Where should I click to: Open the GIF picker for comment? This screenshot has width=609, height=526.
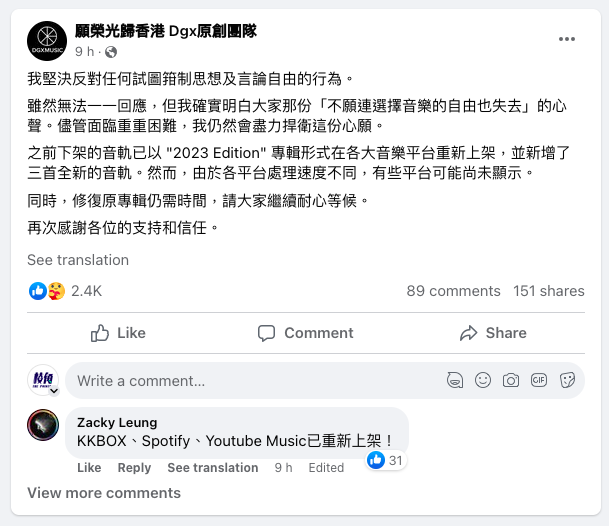pyautogui.click(x=539, y=380)
